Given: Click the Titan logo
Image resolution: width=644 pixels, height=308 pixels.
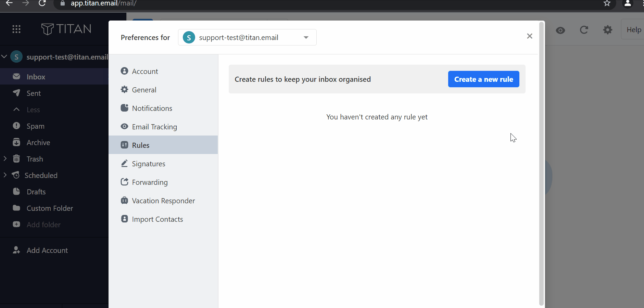Looking at the screenshot, I should (x=66, y=29).
